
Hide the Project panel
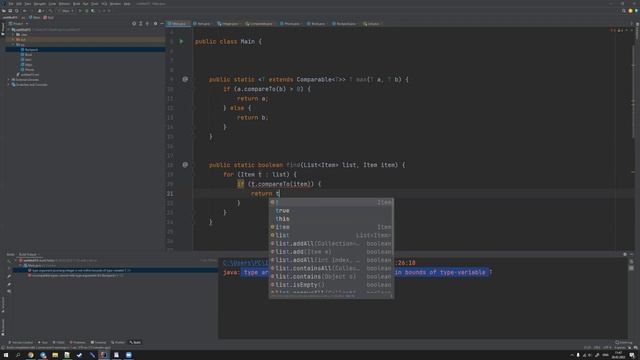162,24
